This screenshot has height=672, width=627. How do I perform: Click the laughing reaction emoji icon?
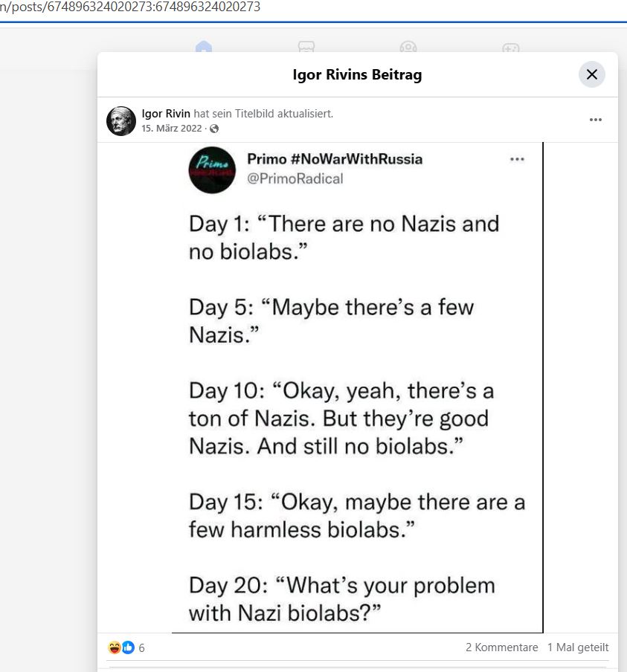114,647
